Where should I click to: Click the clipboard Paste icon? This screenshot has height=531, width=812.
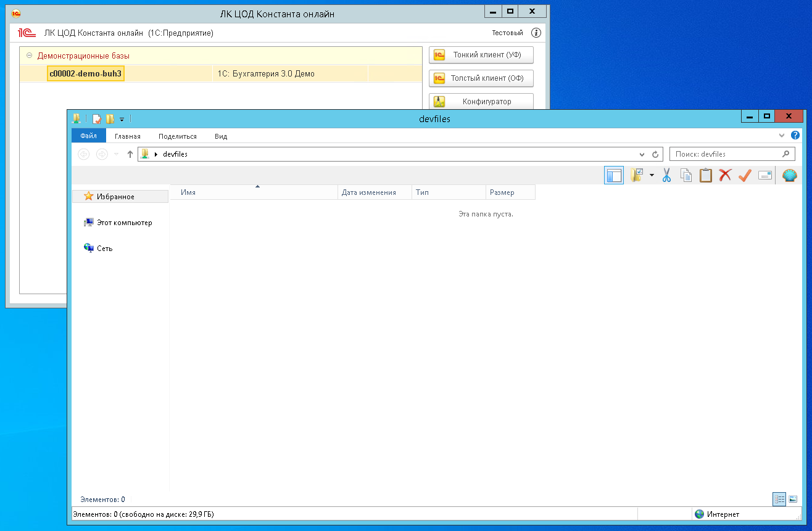(705, 176)
